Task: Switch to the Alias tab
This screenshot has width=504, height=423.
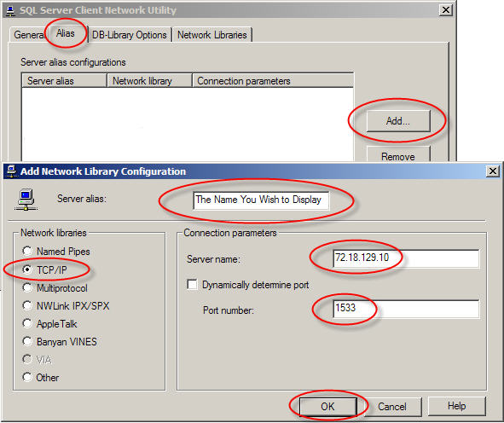Action: (66, 33)
